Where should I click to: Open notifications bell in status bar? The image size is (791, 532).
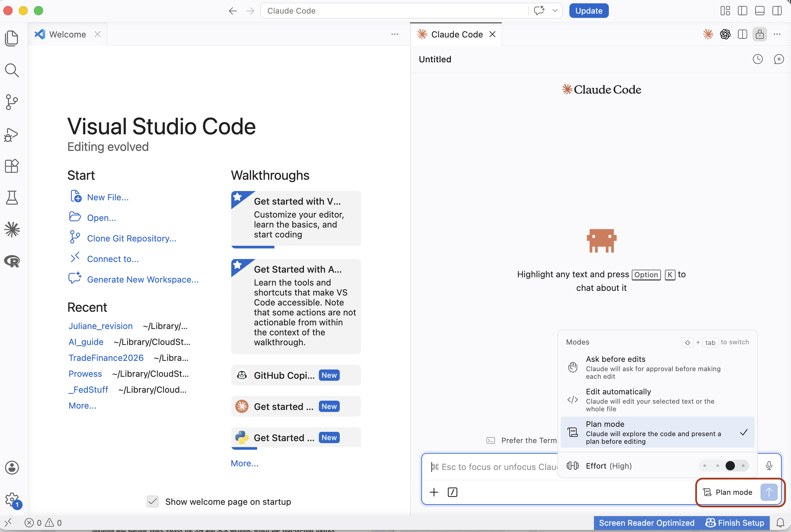[x=780, y=523]
